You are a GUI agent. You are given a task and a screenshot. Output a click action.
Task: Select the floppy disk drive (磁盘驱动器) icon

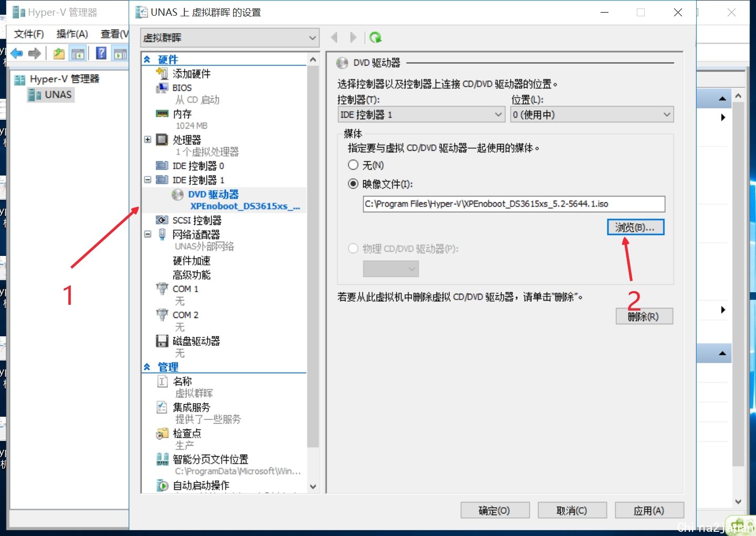pyautogui.click(x=162, y=341)
